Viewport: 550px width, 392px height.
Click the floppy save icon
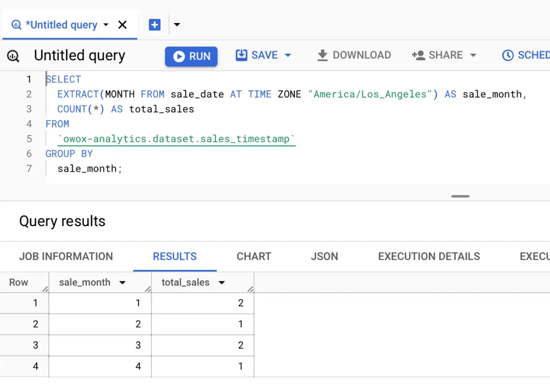[x=242, y=55]
